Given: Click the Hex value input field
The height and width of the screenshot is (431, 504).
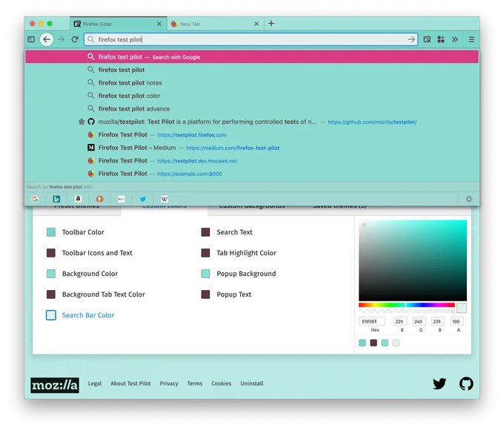Looking at the screenshot, I should pyautogui.click(x=372, y=321).
